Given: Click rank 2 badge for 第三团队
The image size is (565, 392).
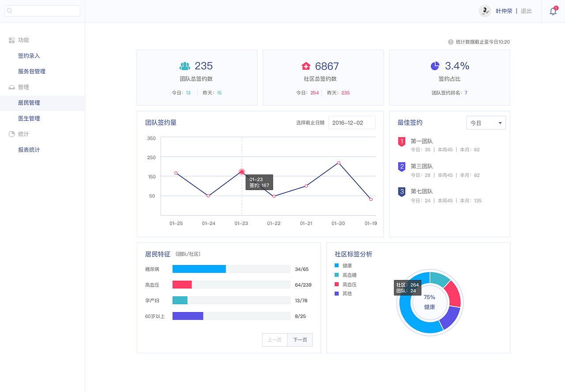Looking at the screenshot, I should coord(402,167).
